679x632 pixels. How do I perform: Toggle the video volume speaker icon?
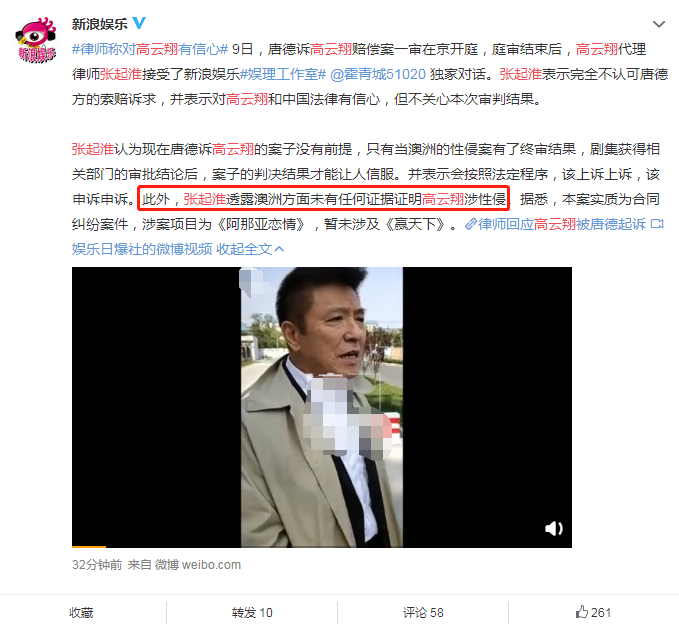(x=553, y=528)
